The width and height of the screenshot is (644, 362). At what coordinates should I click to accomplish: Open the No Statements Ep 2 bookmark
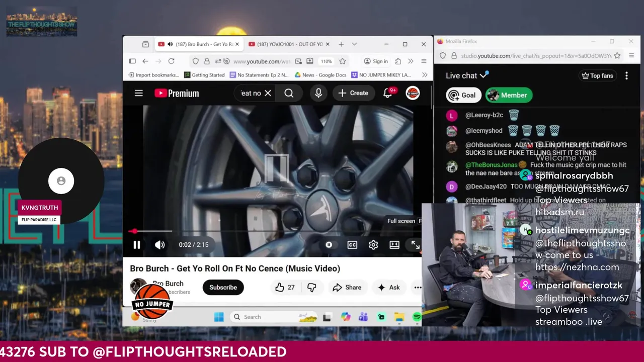click(259, 75)
